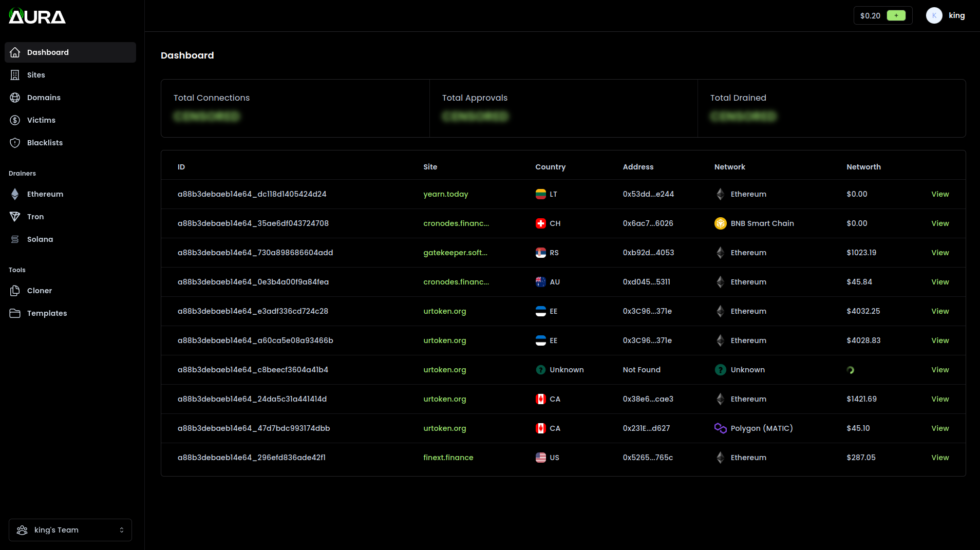The image size is (980, 550).
Task: Open the yearn.today site link
Action: pos(445,194)
